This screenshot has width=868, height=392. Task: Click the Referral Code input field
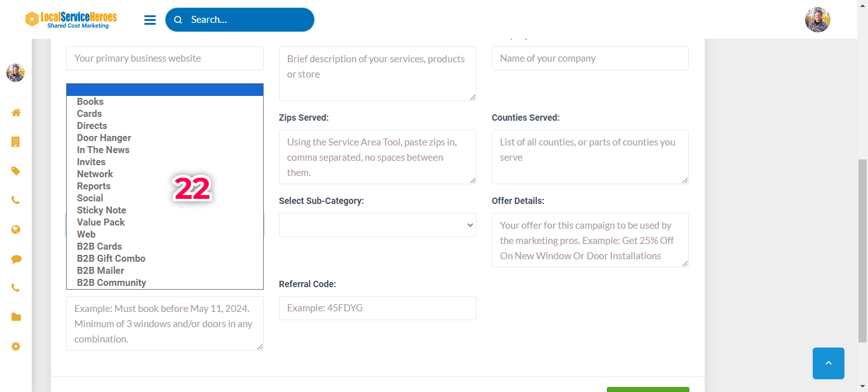pos(377,308)
